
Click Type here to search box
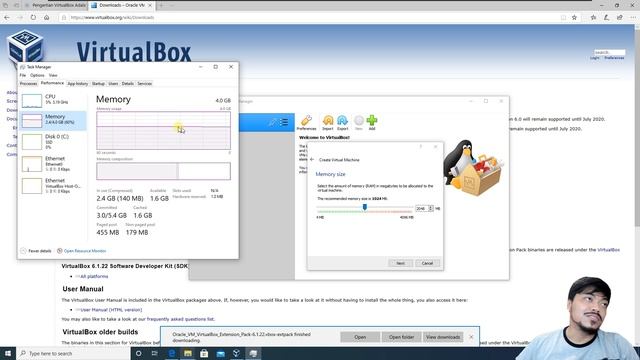coord(73,353)
